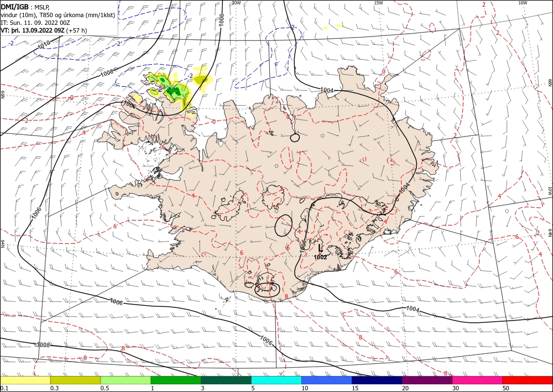Click the 'vindur (10m), T850 og úrkoma' line
This screenshot has width=553, height=392.
pos(58,15)
